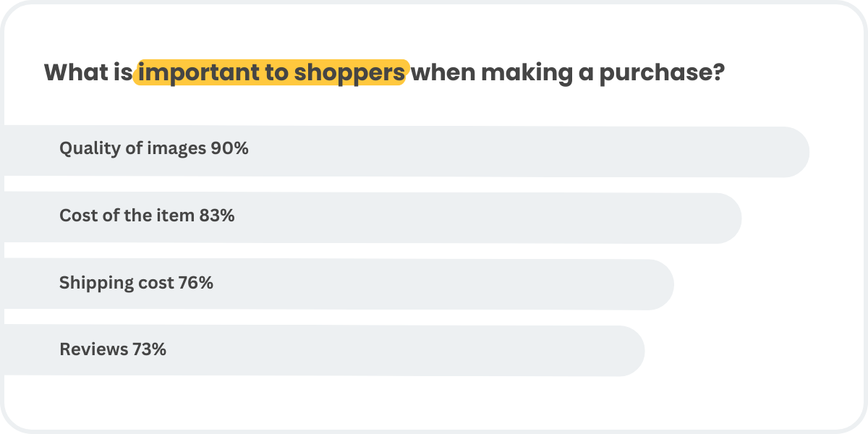Click "Cost of the item" label text
Viewport: 868px width, 434px height.
pos(127,215)
